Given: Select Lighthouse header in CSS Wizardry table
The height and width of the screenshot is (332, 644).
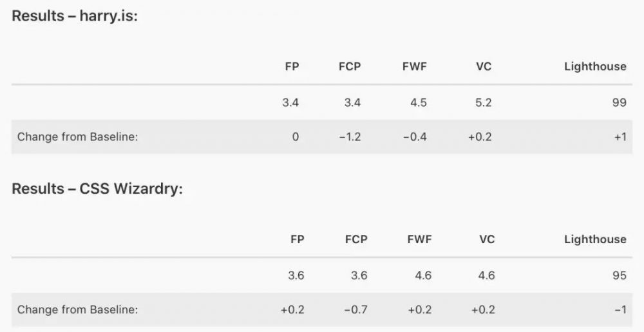Looking at the screenshot, I should (595, 239).
